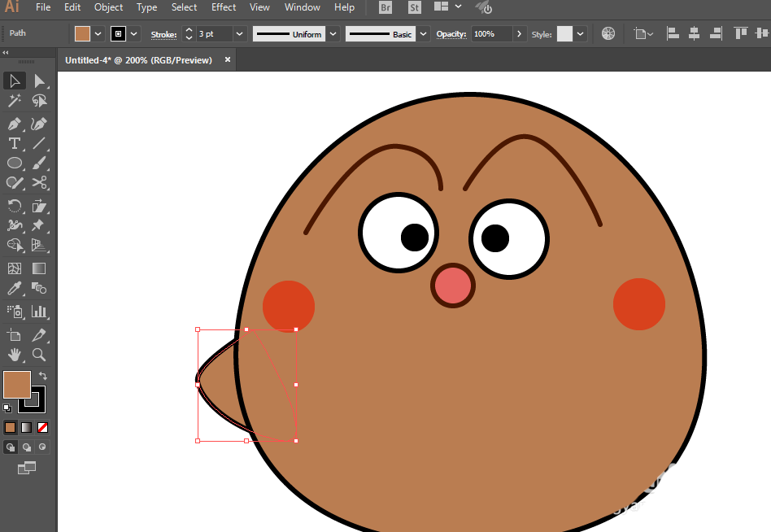Pick the Eyedropper tool
This screenshot has width=771, height=532.
(x=15, y=288)
